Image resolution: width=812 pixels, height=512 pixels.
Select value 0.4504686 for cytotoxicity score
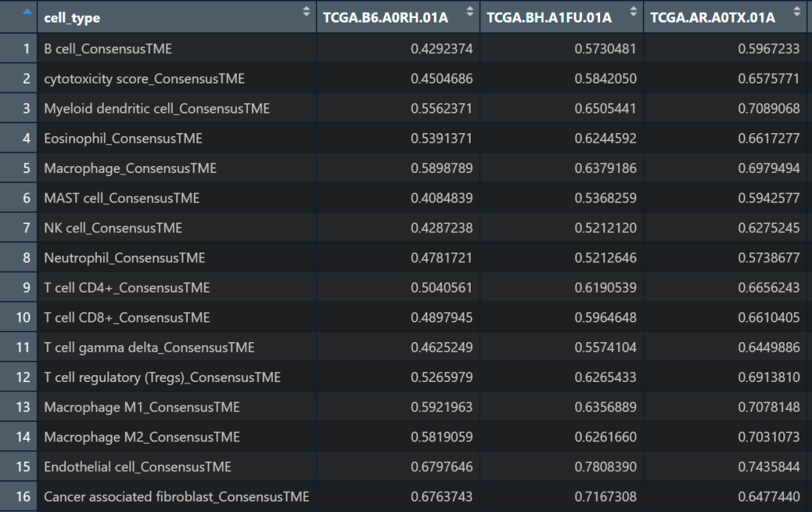[442, 79]
